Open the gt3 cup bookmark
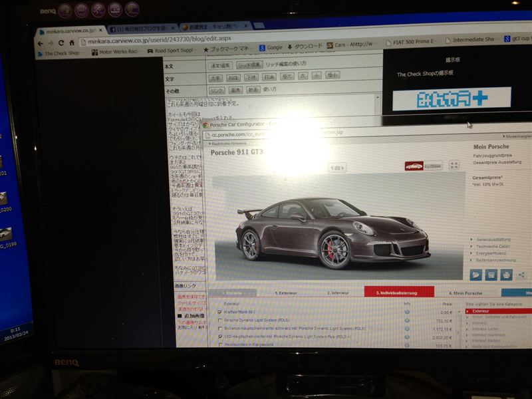Screen dimensions: 532x399 (517, 39)
